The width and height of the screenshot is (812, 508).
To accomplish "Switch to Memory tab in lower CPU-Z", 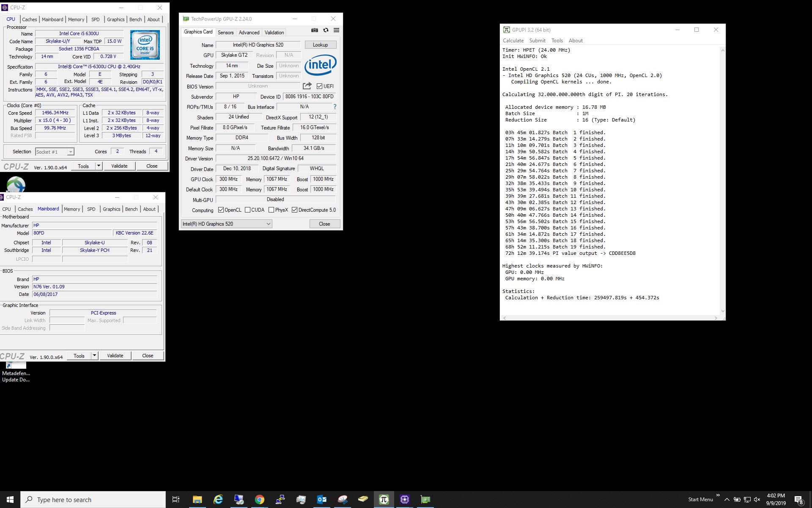I will click(x=72, y=209).
